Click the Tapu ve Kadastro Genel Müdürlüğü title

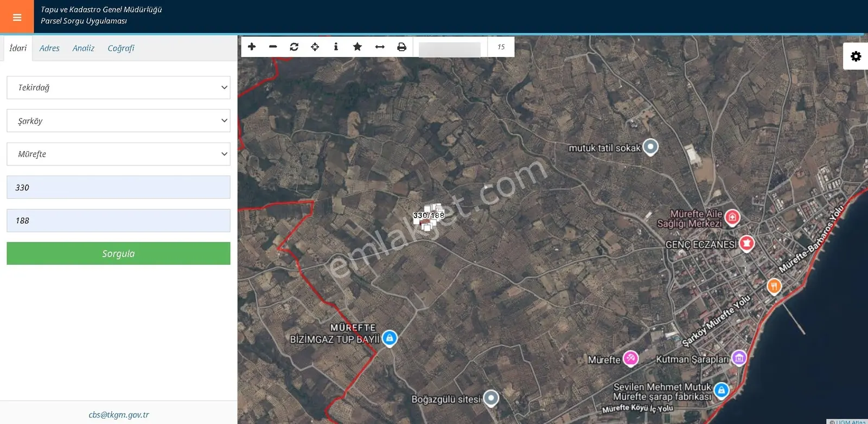click(x=101, y=10)
